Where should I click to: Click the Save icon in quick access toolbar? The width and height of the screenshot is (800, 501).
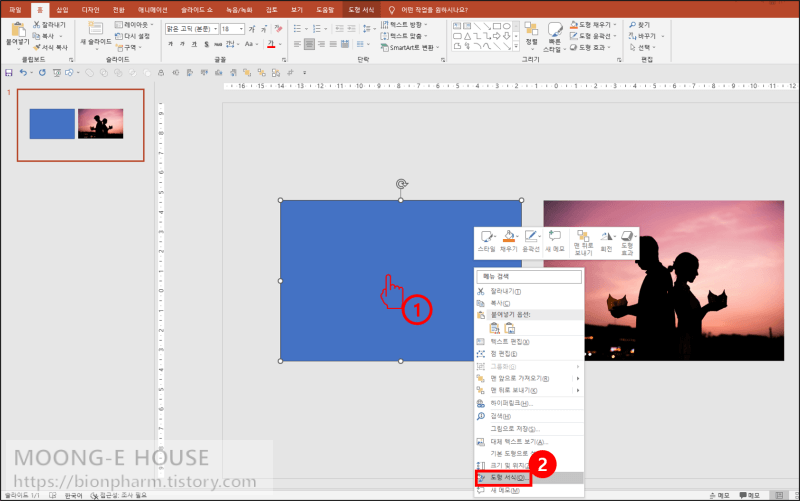(x=9, y=73)
